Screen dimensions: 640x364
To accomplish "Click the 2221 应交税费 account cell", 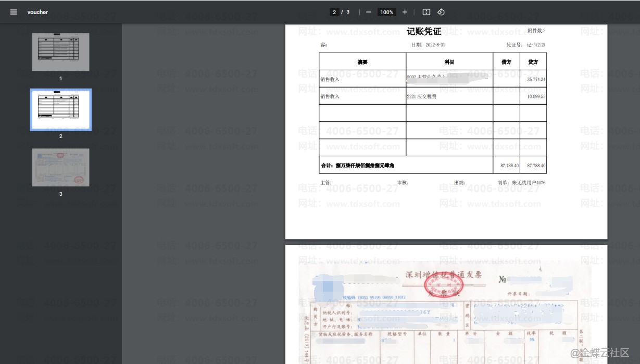I will pos(421,96).
